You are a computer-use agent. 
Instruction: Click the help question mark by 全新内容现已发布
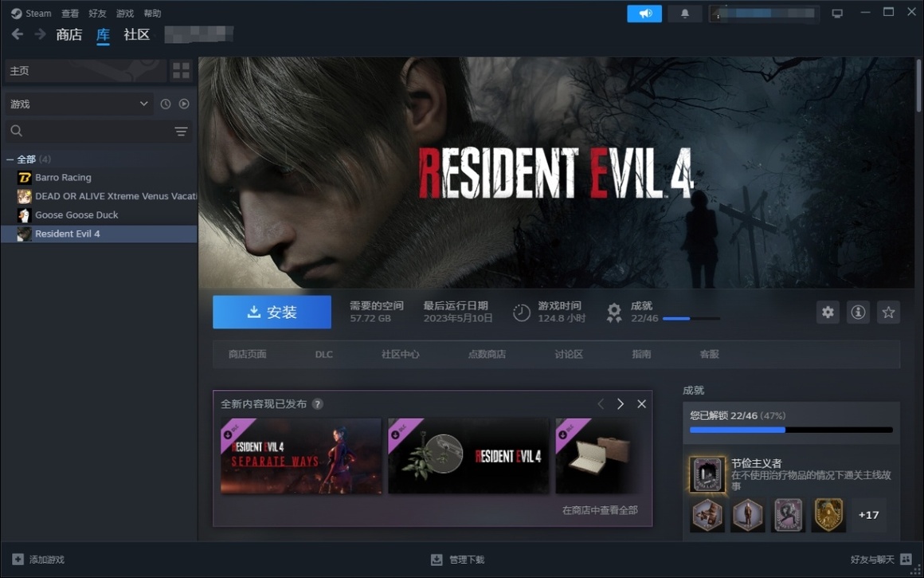317,404
